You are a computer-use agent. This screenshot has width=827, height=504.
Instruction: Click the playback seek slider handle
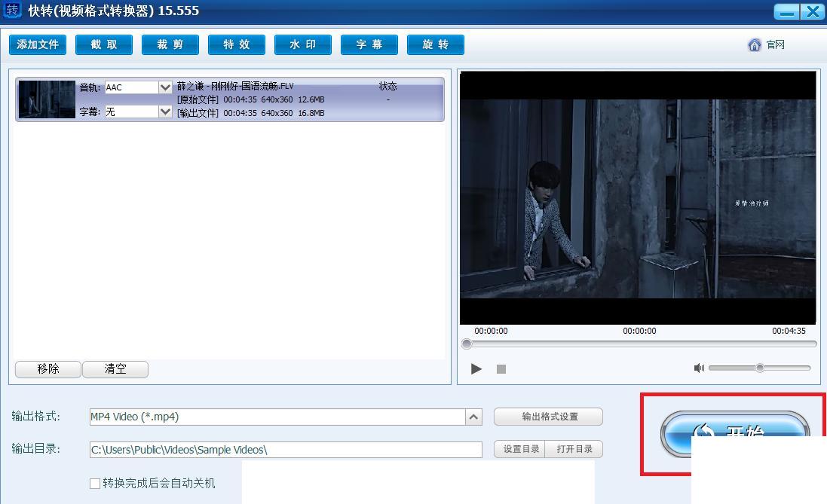coord(466,344)
